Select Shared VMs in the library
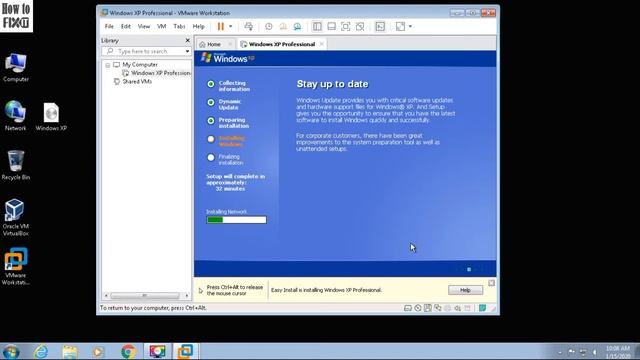The height and width of the screenshot is (360, 640). (x=137, y=82)
